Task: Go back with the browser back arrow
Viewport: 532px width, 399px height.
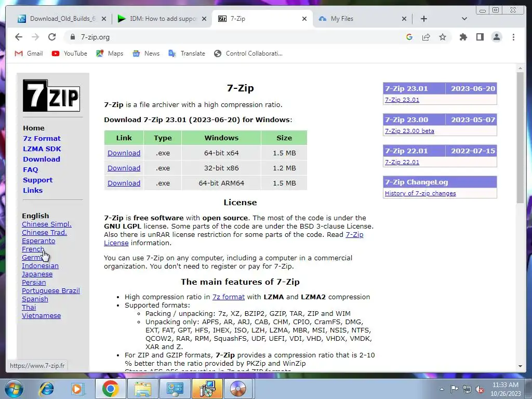Action: coord(19,37)
